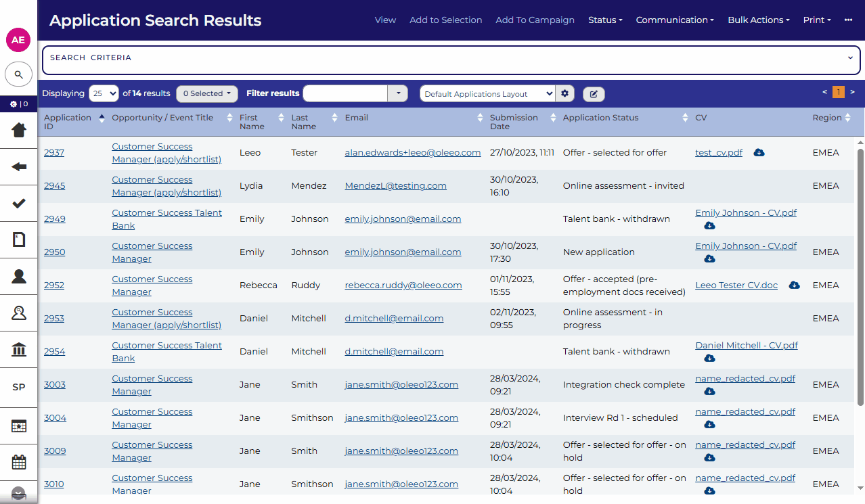Download test_cv.pdf via cloud icon
Screen dimensions: 865x504
759,153
